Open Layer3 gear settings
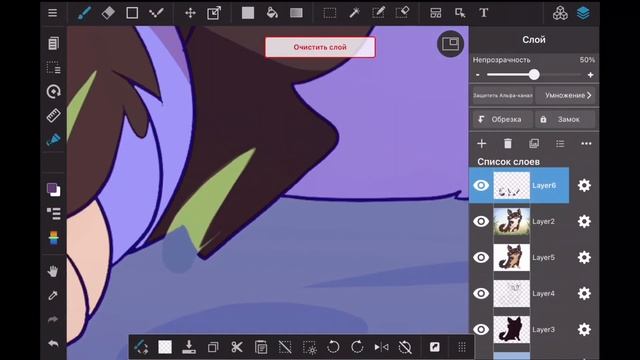The height and width of the screenshot is (360, 640). coord(584,329)
